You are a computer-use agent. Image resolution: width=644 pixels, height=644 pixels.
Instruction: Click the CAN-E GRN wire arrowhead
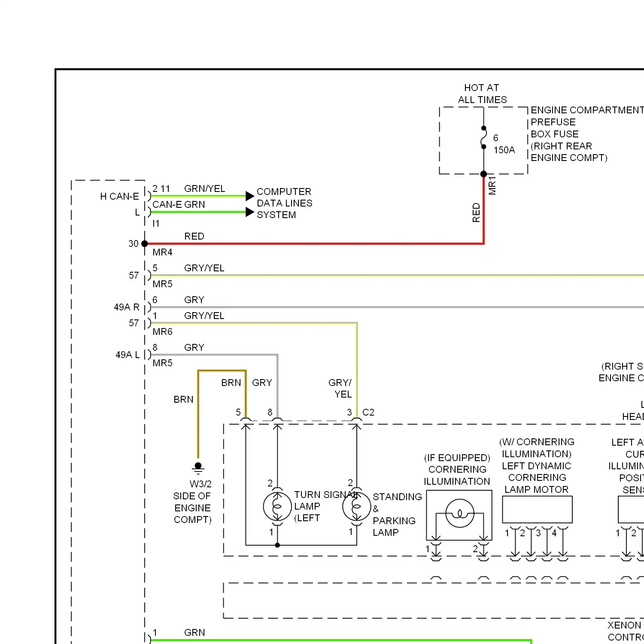click(250, 212)
